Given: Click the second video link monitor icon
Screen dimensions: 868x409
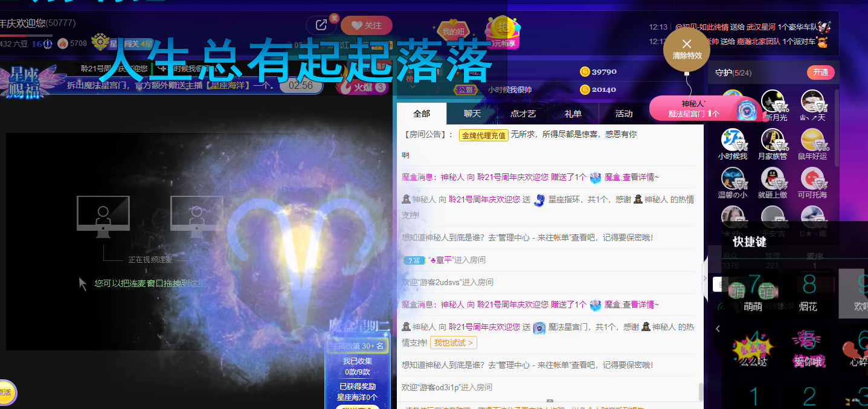Looking at the screenshot, I should [197, 216].
